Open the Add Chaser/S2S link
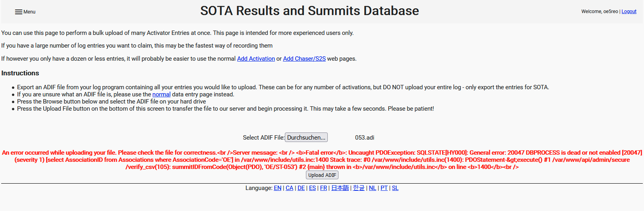644x211 pixels. coord(304,59)
